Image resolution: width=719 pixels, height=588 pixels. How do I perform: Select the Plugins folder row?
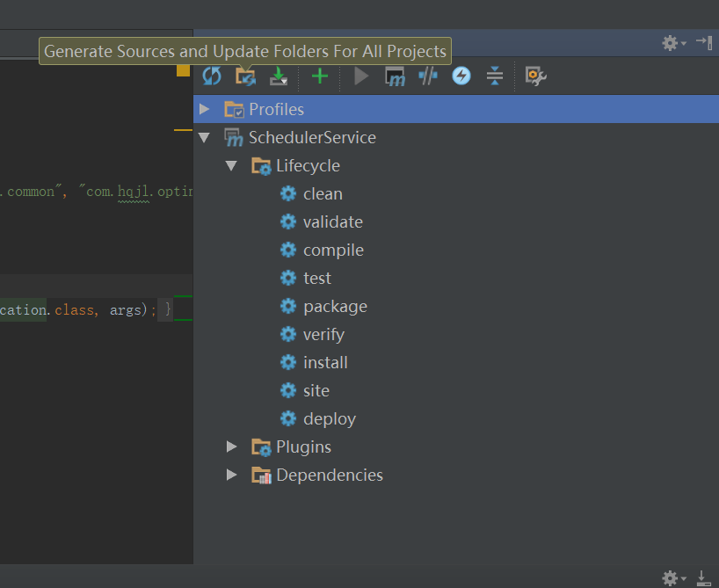coord(456,446)
